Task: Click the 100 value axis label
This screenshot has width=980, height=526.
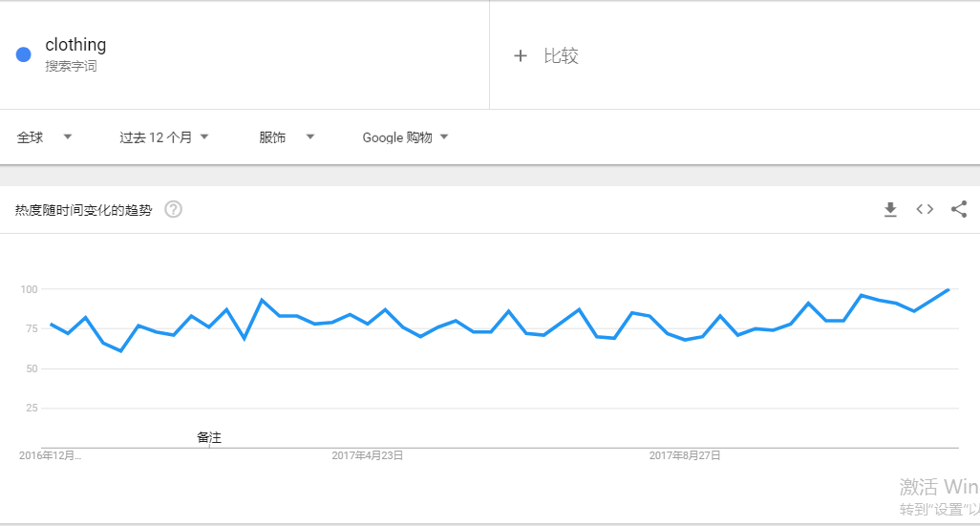Action: pyautogui.click(x=29, y=289)
